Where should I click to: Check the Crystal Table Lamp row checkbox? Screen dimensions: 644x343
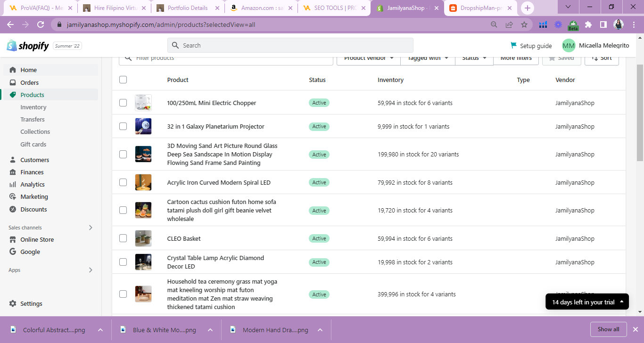tap(123, 262)
